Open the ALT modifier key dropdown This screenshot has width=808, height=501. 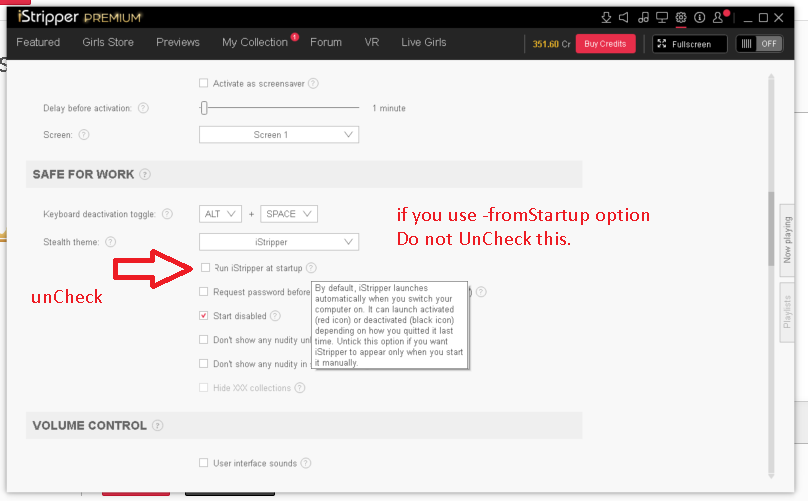point(220,214)
